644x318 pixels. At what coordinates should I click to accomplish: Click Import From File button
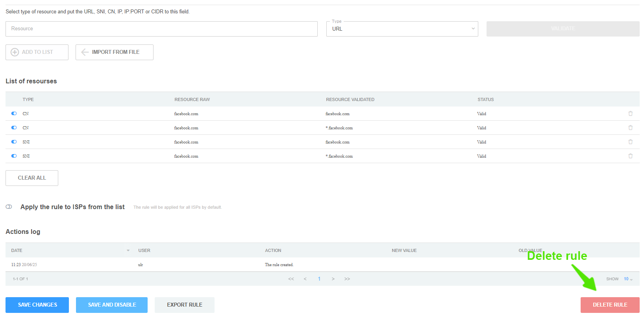[115, 52]
